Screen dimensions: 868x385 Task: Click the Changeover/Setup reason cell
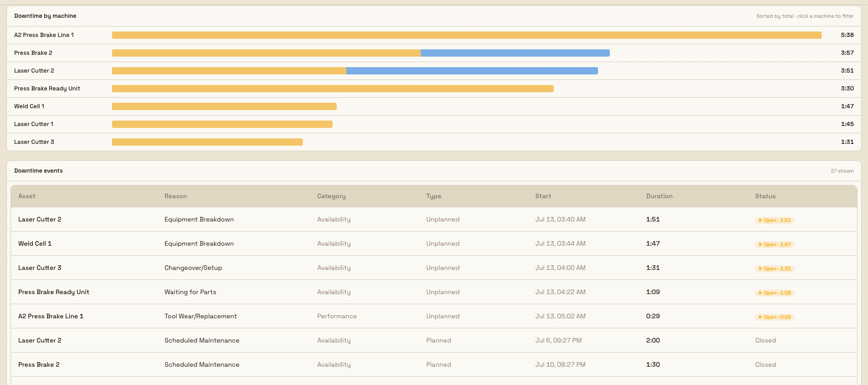pyautogui.click(x=193, y=268)
